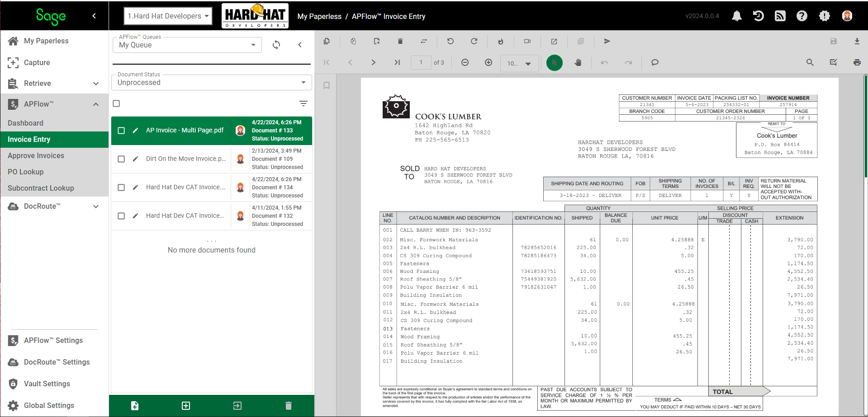Screen dimensions: 868x417
Task: Open the APFlow Queues My Queue dropdown
Action: point(187,45)
